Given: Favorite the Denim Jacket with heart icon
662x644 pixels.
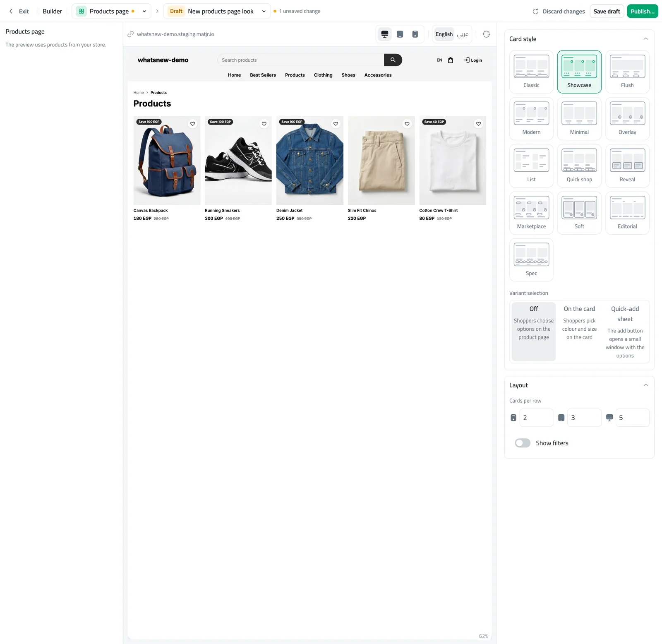Looking at the screenshot, I should click(x=336, y=124).
